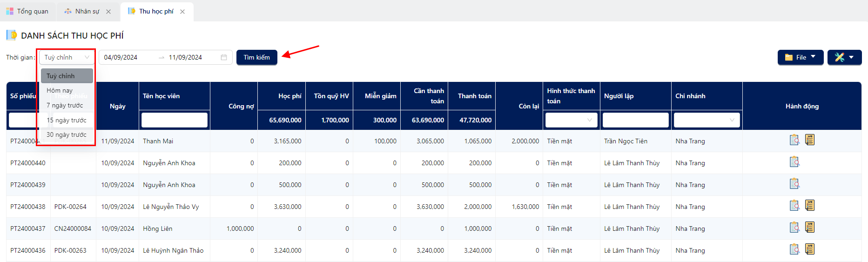
Task: Open the tools wrench dropdown button
Action: (x=845, y=57)
